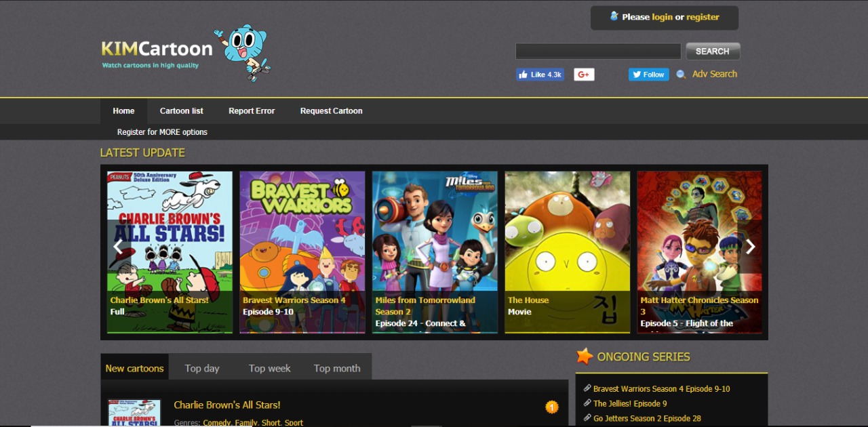
Task: Switch to the Top month tab
Action: pyautogui.click(x=337, y=368)
